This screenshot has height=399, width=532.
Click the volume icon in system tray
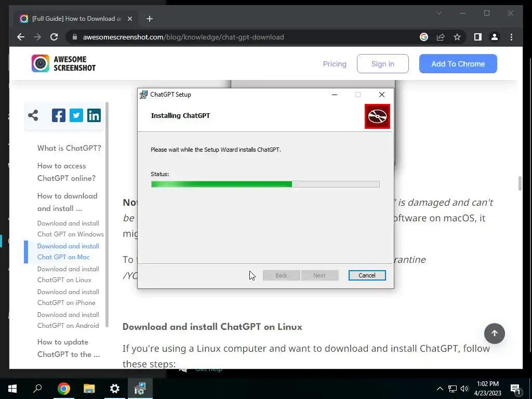(x=464, y=389)
